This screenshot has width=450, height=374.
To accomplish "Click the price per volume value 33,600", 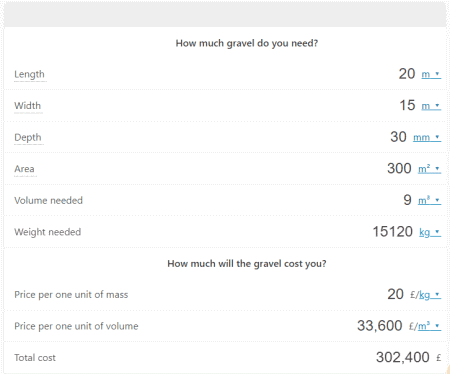I will [x=380, y=326].
